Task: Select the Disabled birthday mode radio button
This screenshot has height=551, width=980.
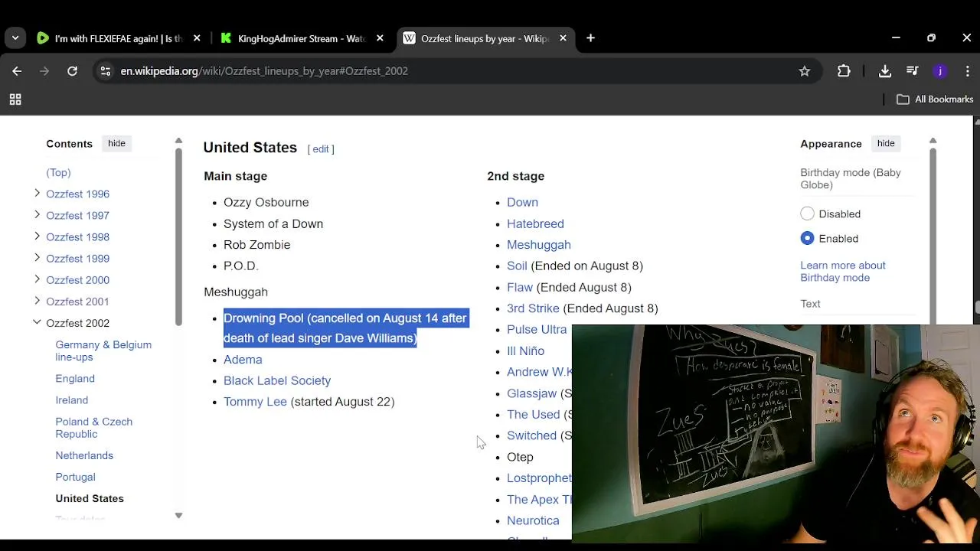Action: 807,214
